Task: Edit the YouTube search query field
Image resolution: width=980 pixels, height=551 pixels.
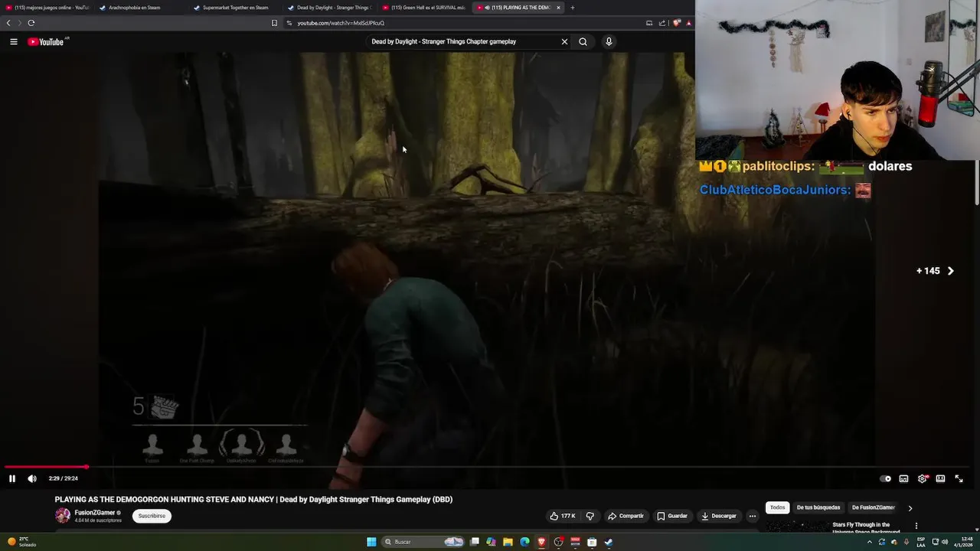Action: pyautogui.click(x=462, y=41)
